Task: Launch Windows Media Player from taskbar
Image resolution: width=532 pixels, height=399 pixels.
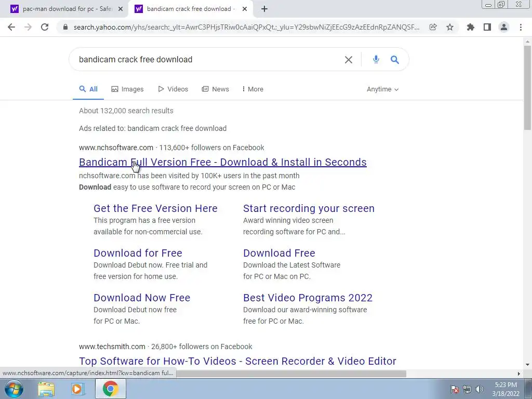Action: point(77,389)
